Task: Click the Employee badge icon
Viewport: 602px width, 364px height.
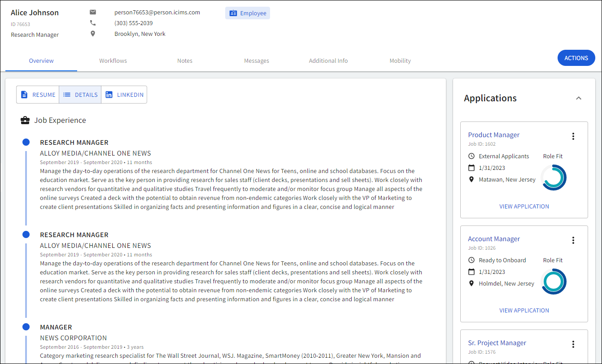Action: click(x=233, y=13)
